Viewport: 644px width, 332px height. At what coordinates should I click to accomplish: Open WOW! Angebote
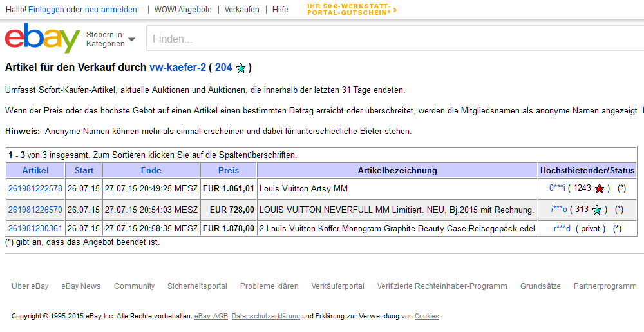tap(183, 10)
